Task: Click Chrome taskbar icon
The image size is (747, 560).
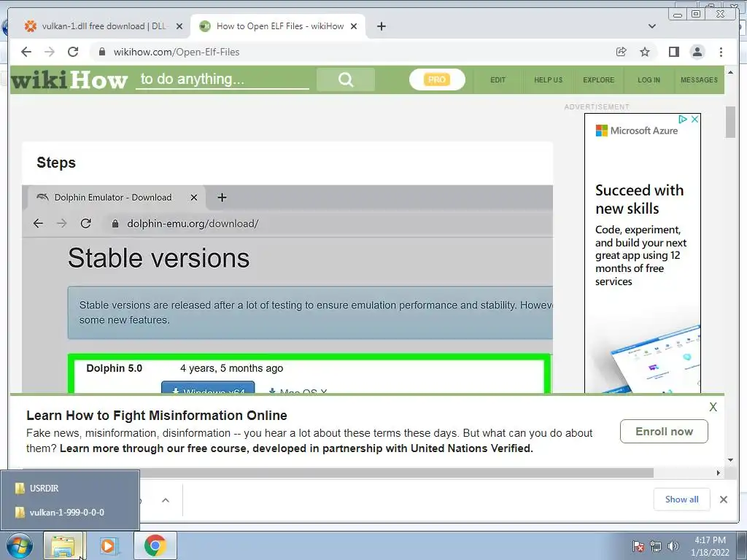Action: (x=155, y=545)
